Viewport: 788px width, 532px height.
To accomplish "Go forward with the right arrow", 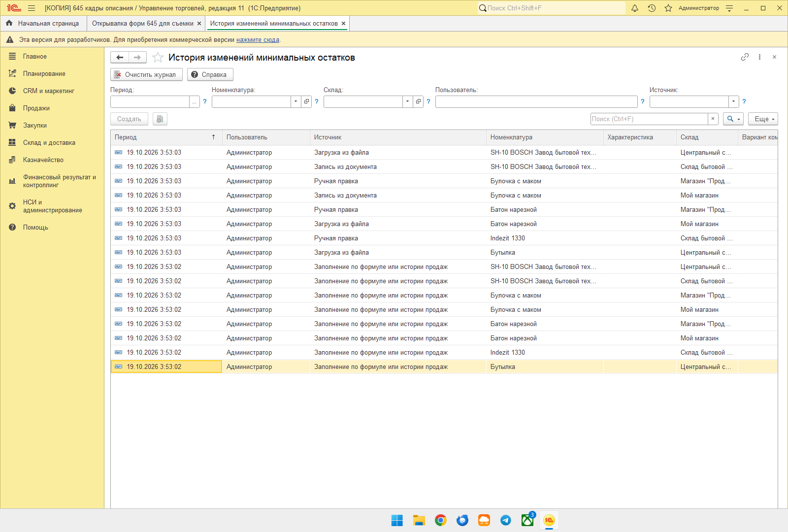I will coord(137,58).
